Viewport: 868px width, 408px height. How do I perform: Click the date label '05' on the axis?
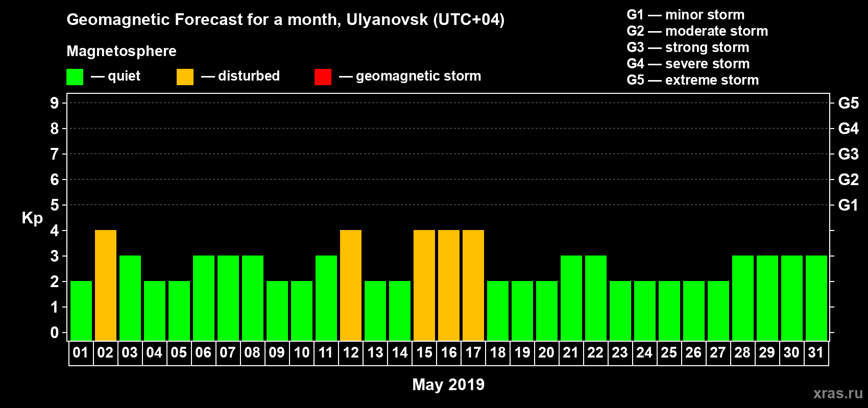pyautogui.click(x=179, y=353)
